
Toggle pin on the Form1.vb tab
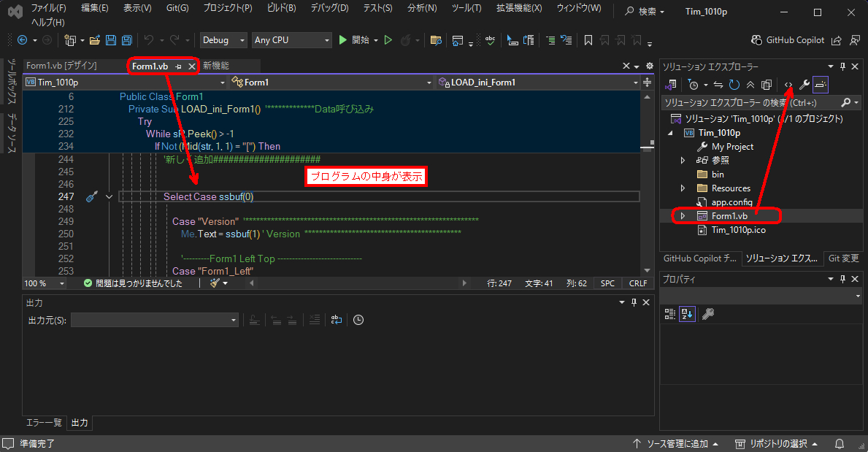179,66
